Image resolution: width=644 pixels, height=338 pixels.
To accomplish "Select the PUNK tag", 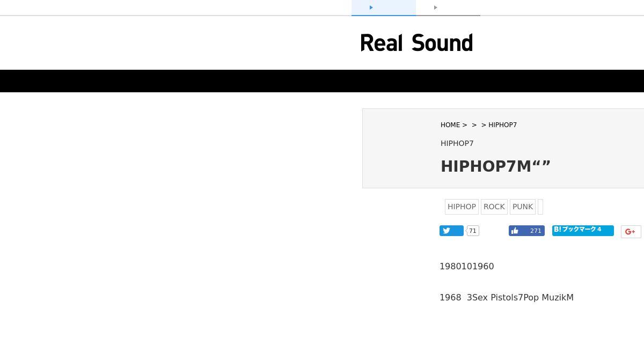I will pyautogui.click(x=523, y=207).
